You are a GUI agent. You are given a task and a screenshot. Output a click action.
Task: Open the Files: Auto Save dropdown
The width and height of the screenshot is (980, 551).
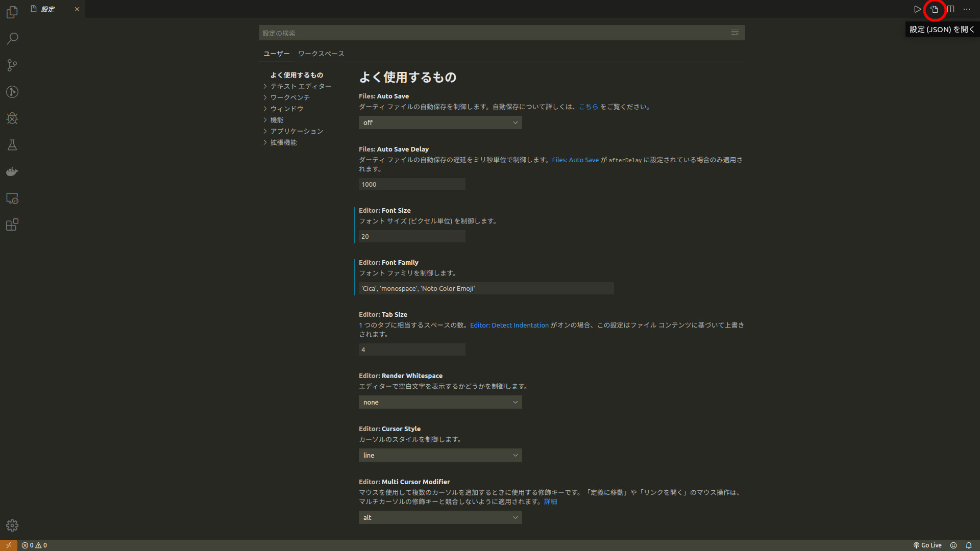click(x=440, y=122)
